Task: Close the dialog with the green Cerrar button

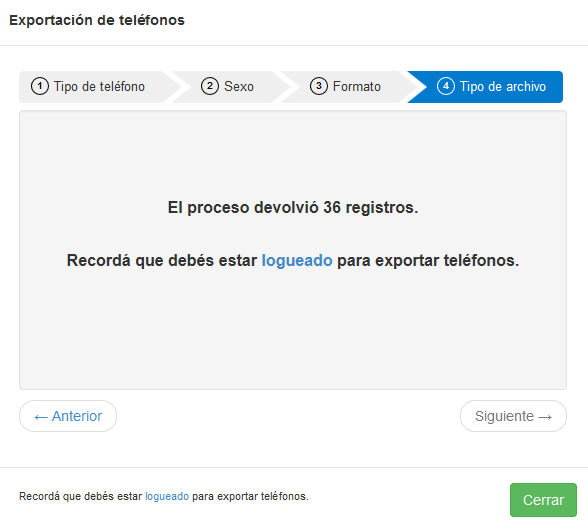Action: tap(543, 500)
